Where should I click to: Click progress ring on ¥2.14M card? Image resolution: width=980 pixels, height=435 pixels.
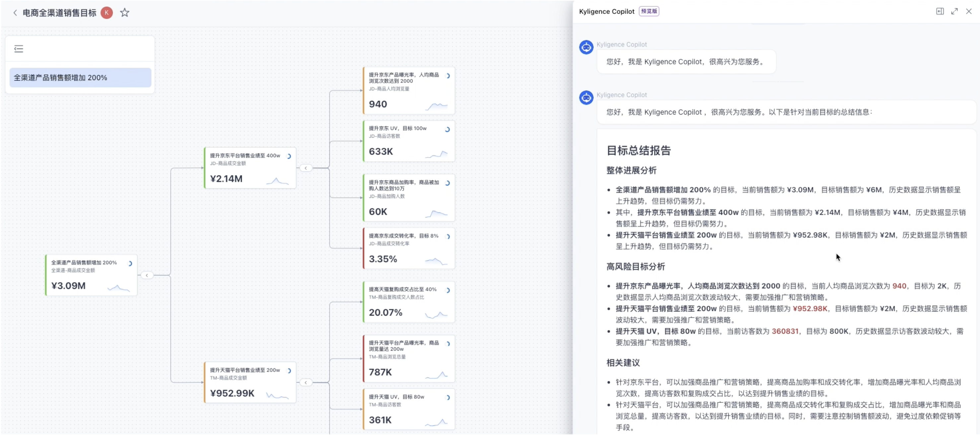point(289,156)
